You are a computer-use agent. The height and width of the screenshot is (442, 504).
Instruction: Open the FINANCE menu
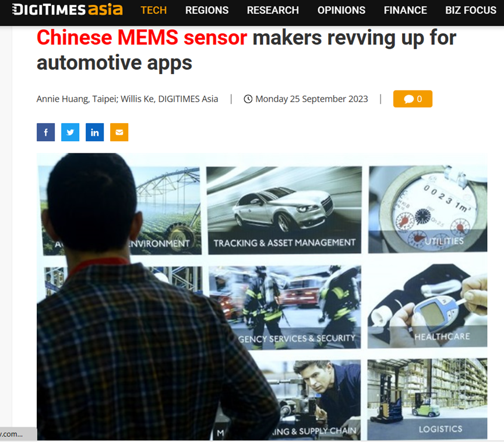point(406,10)
